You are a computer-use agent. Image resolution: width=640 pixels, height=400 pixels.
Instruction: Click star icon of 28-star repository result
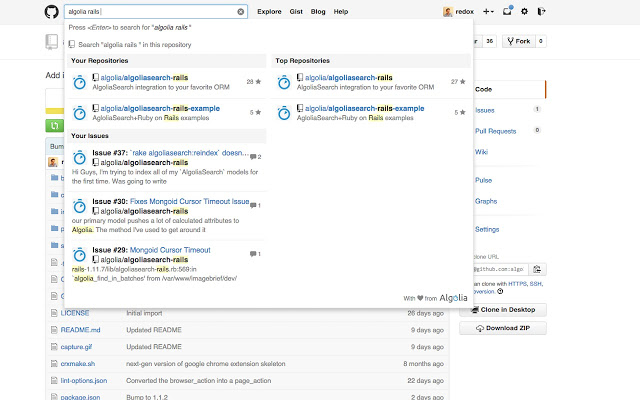click(258, 82)
